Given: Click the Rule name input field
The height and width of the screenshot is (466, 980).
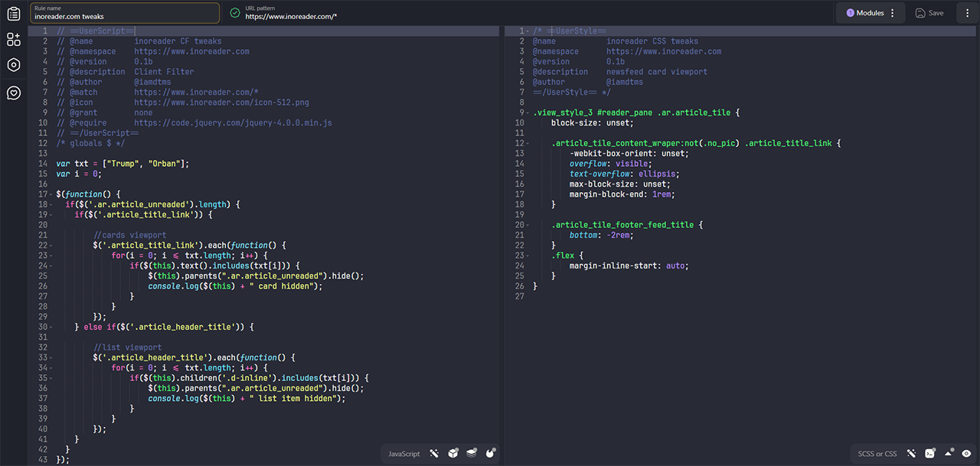Looking at the screenshot, I should [x=125, y=13].
